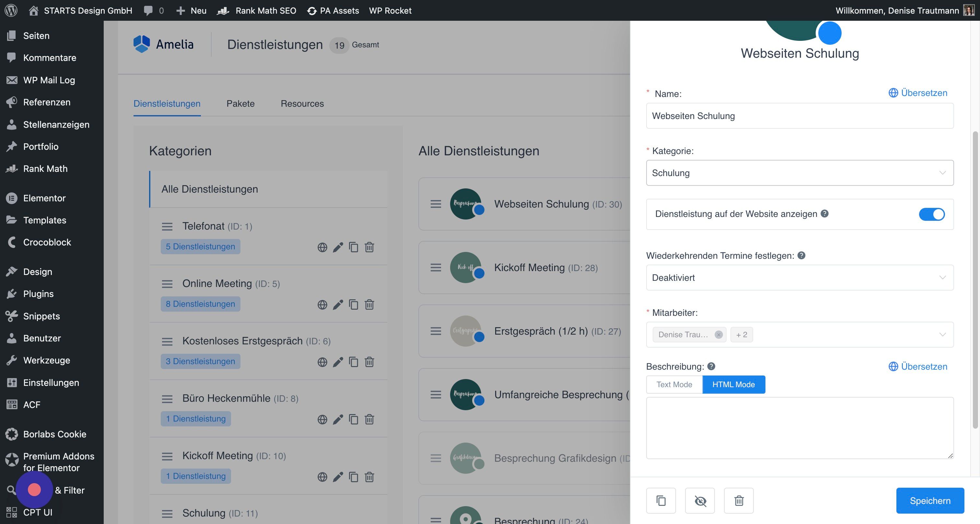This screenshot has height=524, width=980.
Task: Click the service color circle beside the avatar
Action: 829,33
